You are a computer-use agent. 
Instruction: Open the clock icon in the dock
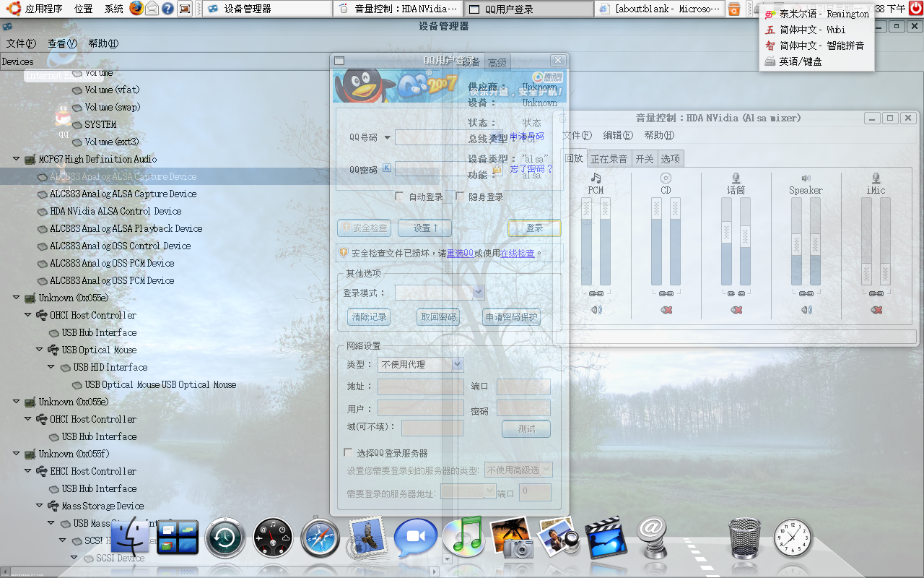[793, 538]
